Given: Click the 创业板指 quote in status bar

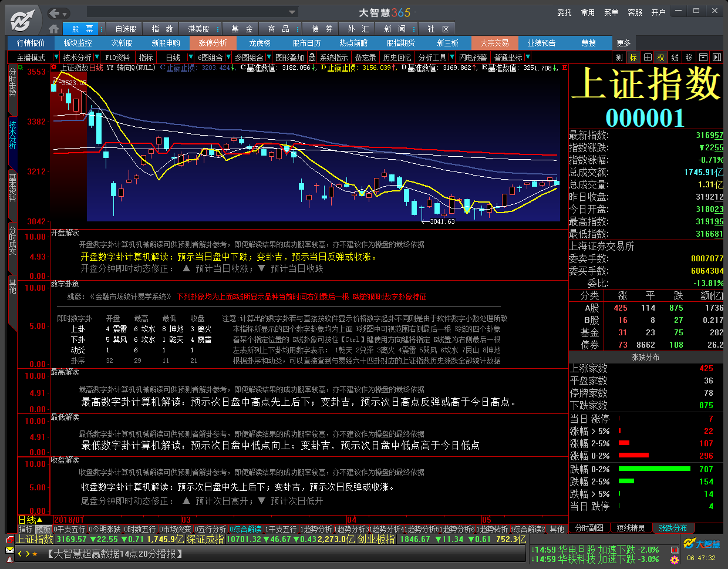Looking at the screenshot, I should (x=376, y=539).
